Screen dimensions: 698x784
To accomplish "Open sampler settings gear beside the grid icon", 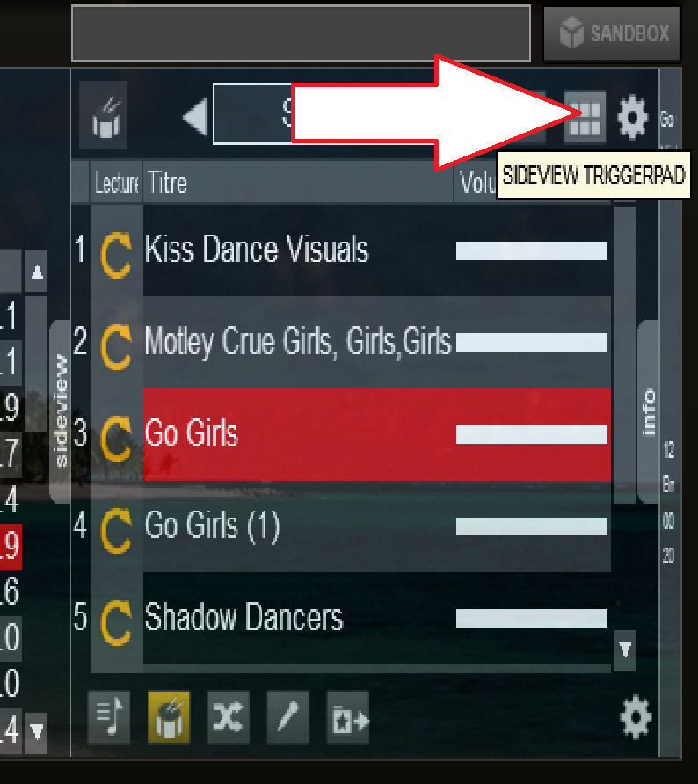I will coord(632,117).
